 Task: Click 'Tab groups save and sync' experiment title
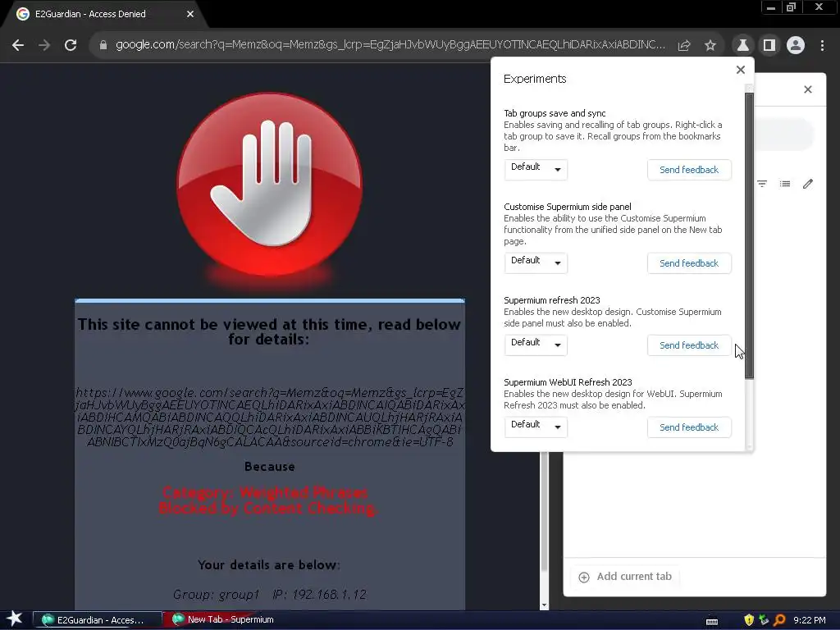coord(555,113)
